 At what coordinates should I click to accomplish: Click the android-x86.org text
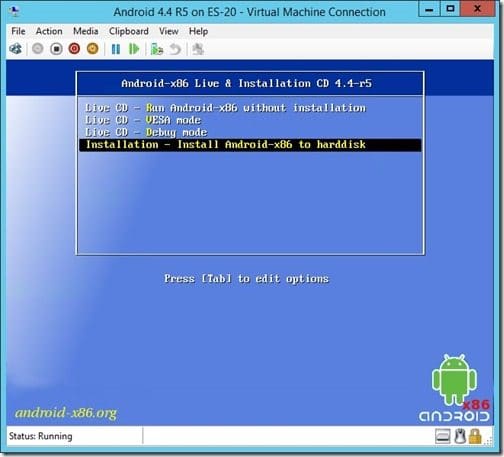coord(66,413)
